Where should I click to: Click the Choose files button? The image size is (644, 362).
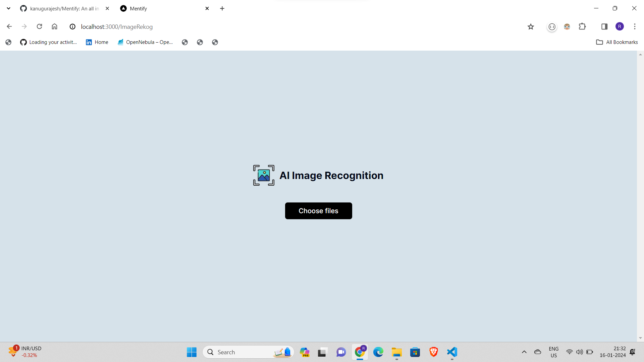pyautogui.click(x=318, y=211)
